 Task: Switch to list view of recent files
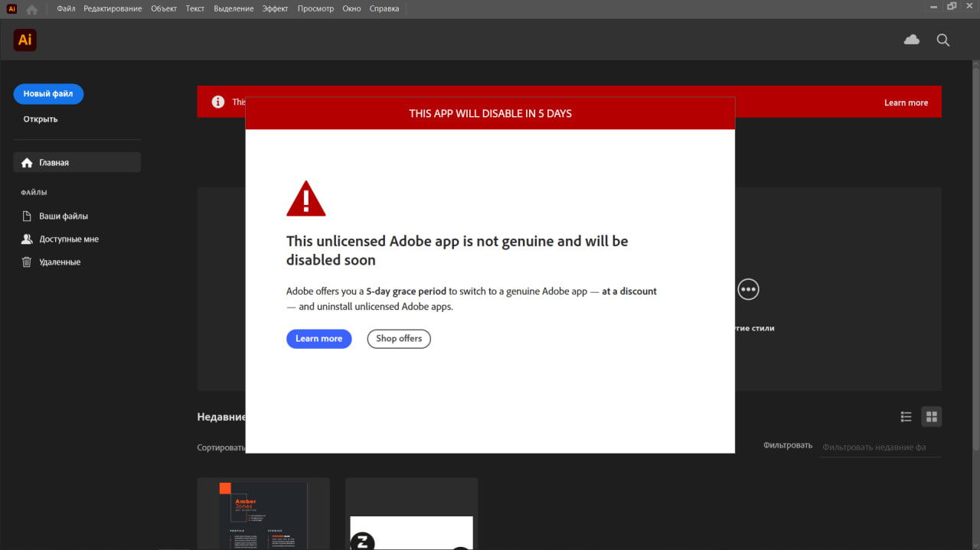[x=906, y=417]
